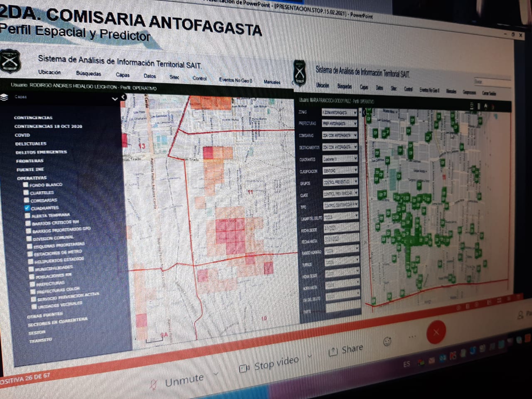Open the Prefecturas dropdown

pyautogui.click(x=340, y=124)
